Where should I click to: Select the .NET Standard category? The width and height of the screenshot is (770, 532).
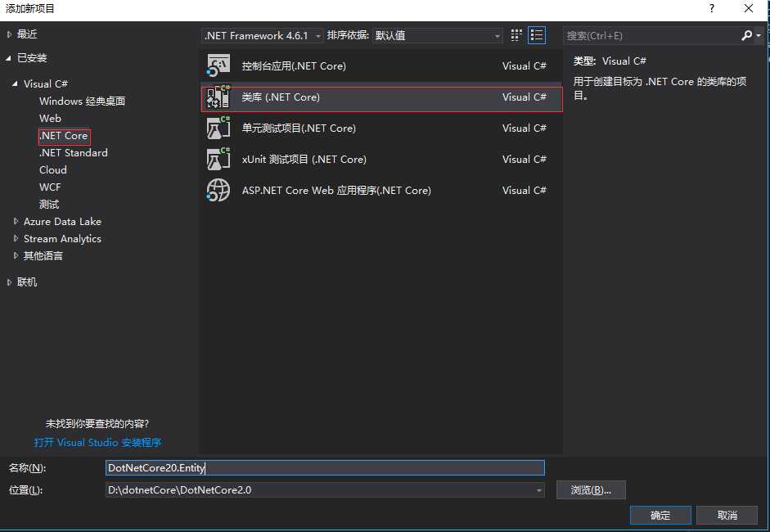(x=74, y=153)
